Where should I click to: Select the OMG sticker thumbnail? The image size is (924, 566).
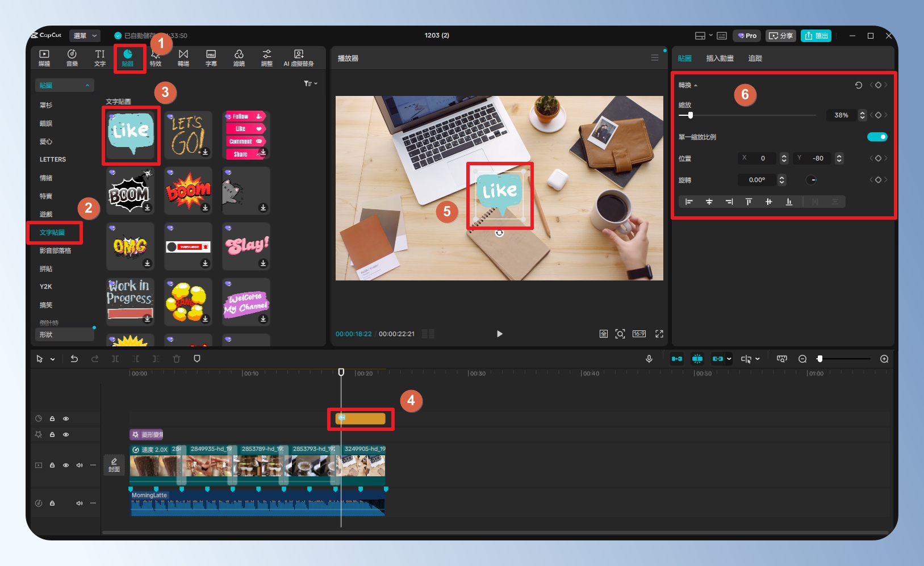tap(130, 246)
